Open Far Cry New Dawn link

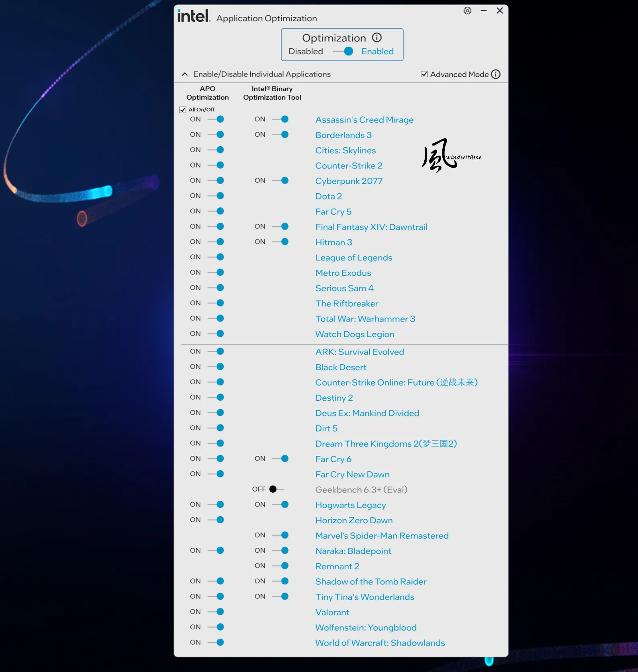(352, 474)
